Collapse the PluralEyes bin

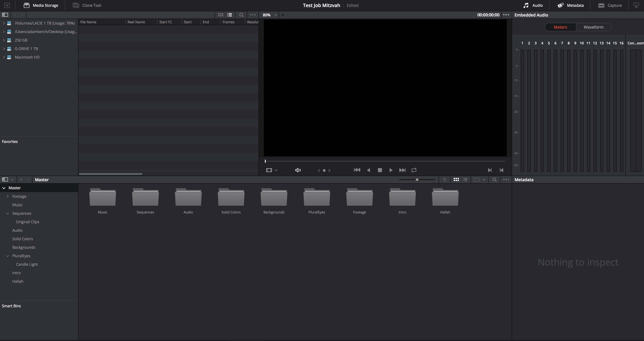point(8,256)
